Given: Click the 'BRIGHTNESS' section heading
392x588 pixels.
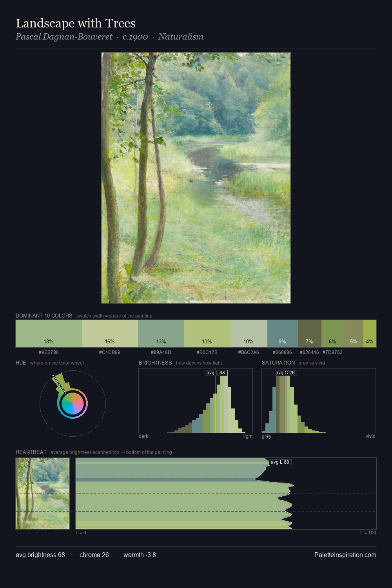Looking at the screenshot, I should 155,363.
